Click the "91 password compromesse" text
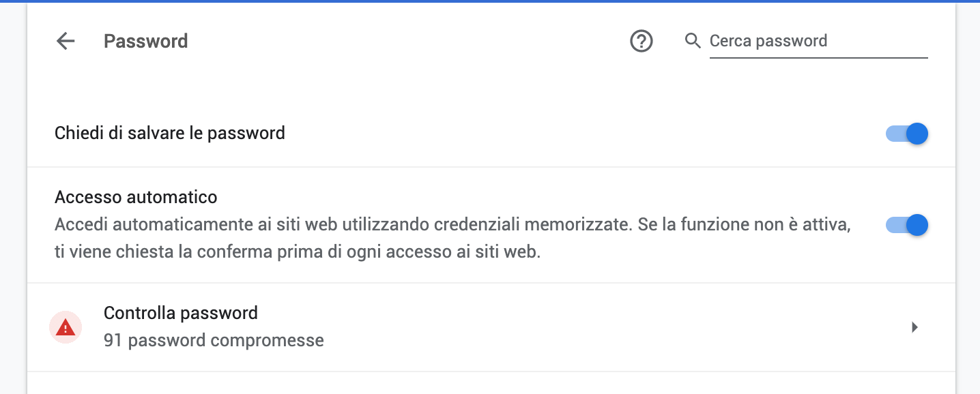The width and height of the screenshot is (980, 394). coord(214,339)
